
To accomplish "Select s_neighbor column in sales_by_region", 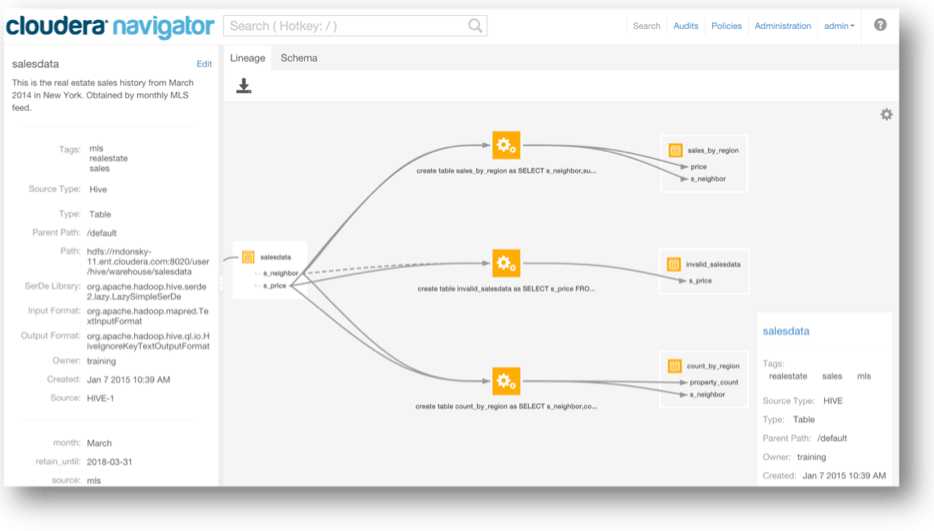I will (708, 179).
